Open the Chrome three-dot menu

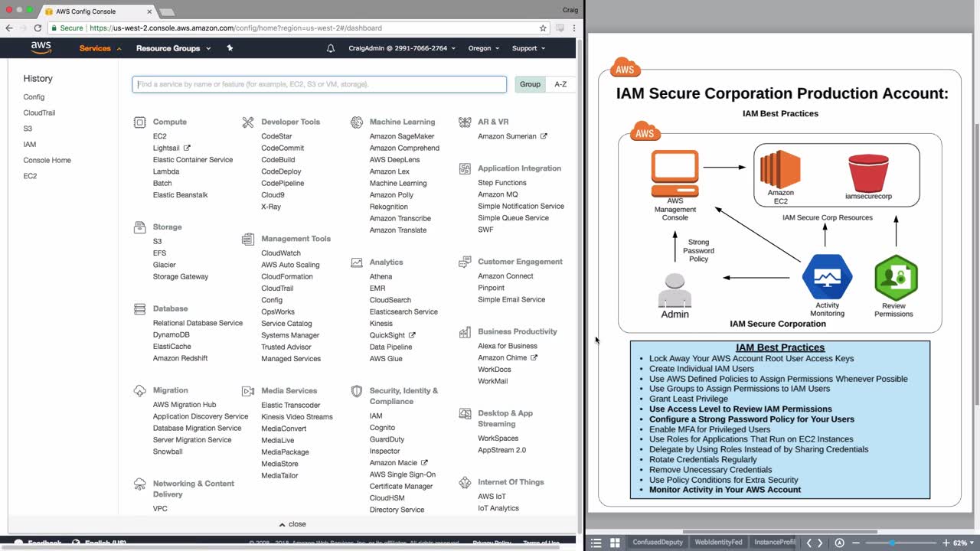pos(574,28)
